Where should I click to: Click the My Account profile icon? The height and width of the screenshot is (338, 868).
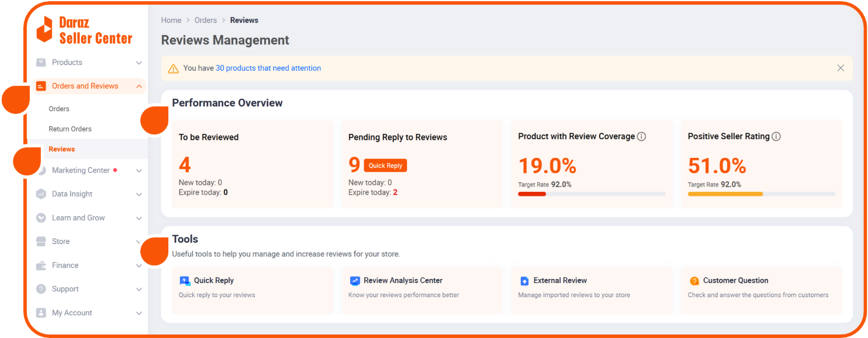(x=41, y=313)
